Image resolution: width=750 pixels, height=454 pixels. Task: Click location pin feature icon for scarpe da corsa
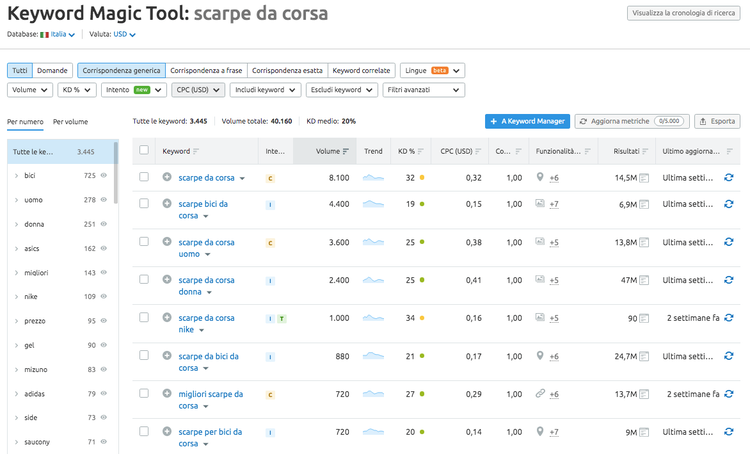click(x=540, y=177)
